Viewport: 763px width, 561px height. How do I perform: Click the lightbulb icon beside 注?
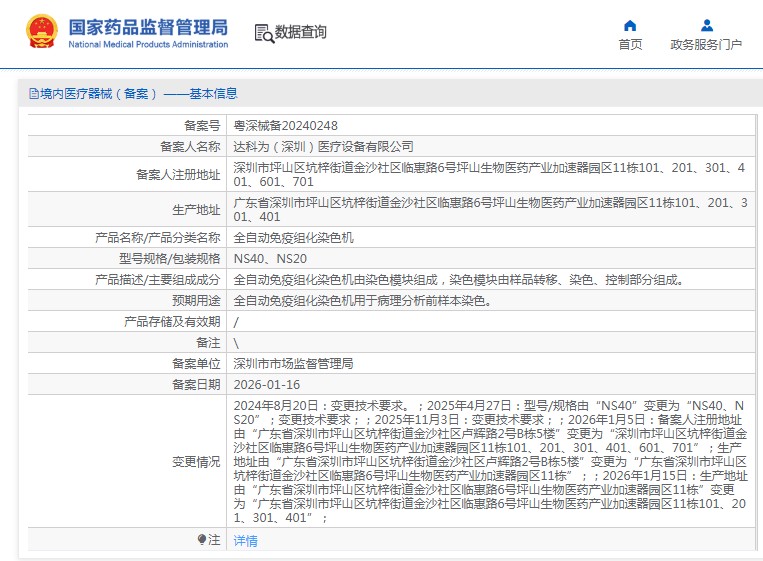(202, 540)
